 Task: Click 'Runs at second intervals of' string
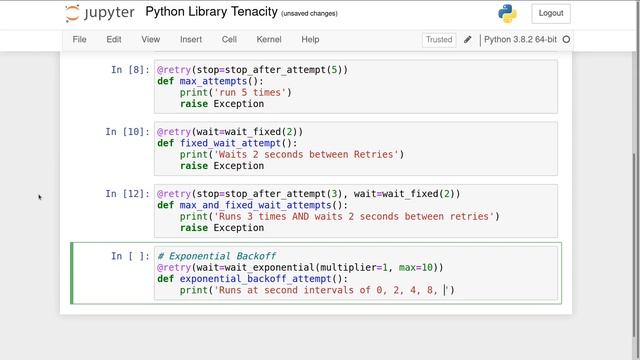pyautogui.click(x=292, y=290)
